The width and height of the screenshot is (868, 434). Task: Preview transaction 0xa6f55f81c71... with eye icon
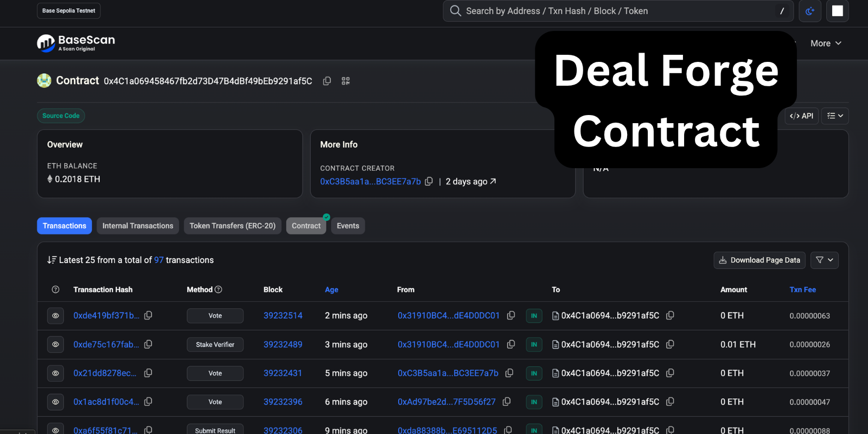pos(55,429)
